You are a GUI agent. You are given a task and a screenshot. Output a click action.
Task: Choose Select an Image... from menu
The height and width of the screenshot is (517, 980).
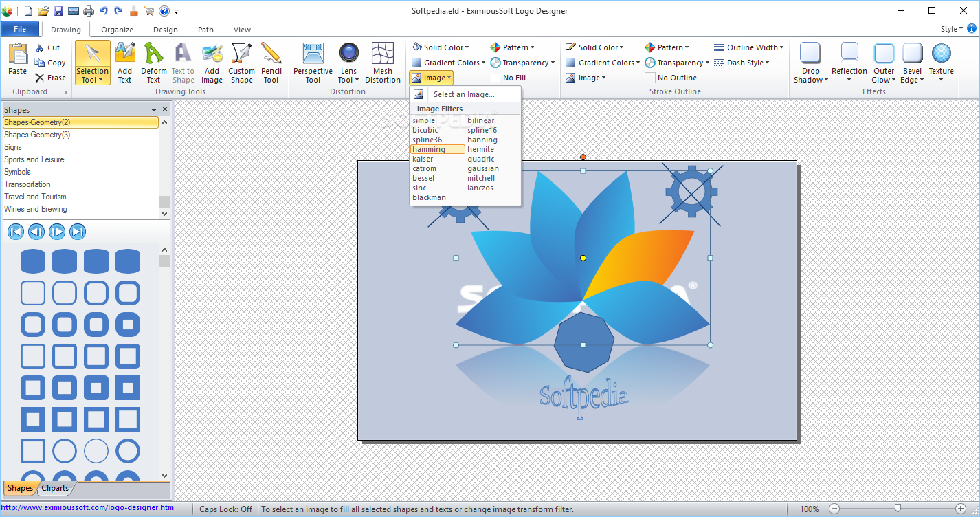pos(465,94)
